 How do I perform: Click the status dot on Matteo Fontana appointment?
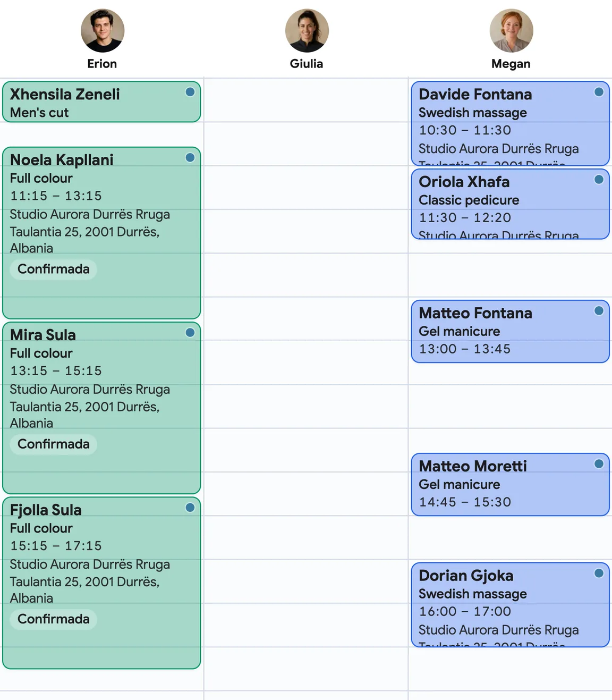(x=599, y=310)
